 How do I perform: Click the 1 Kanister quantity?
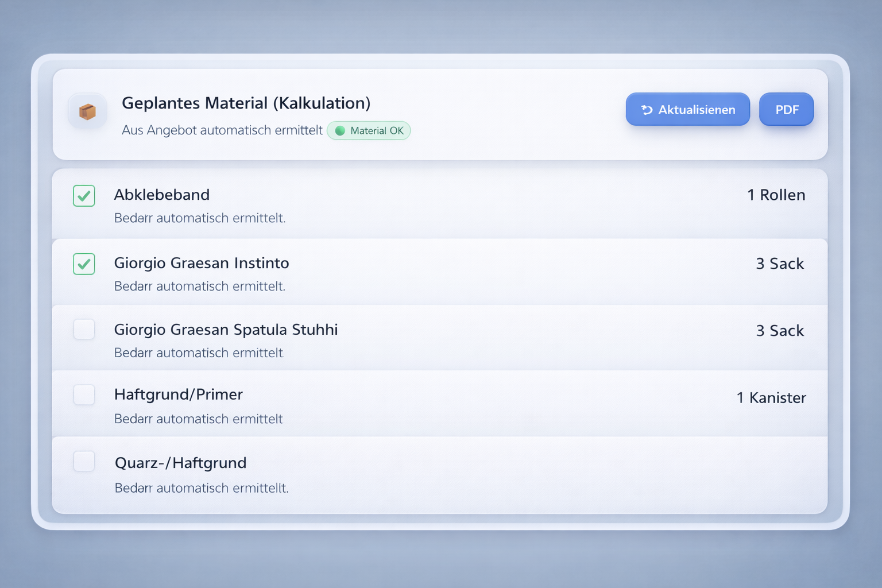point(771,398)
